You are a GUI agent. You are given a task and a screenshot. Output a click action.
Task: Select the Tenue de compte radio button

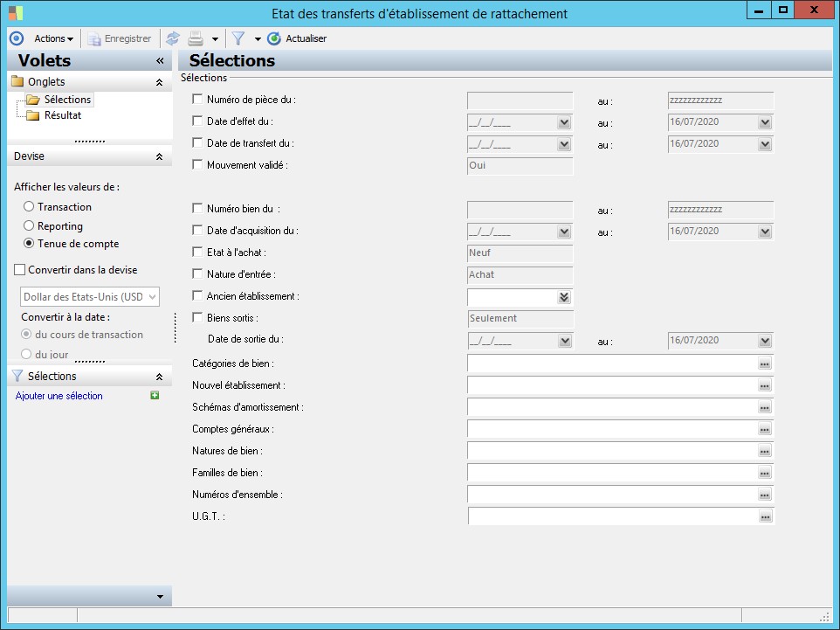[x=29, y=244]
